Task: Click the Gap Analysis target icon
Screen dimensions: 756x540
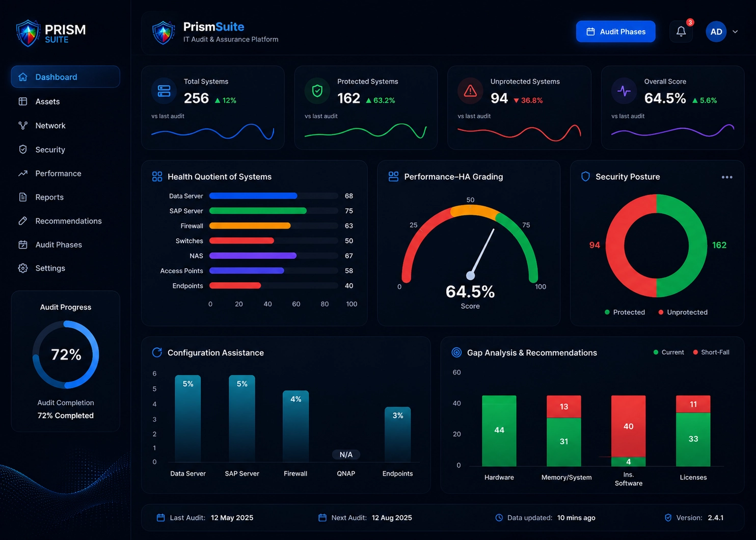Action: tap(457, 353)
